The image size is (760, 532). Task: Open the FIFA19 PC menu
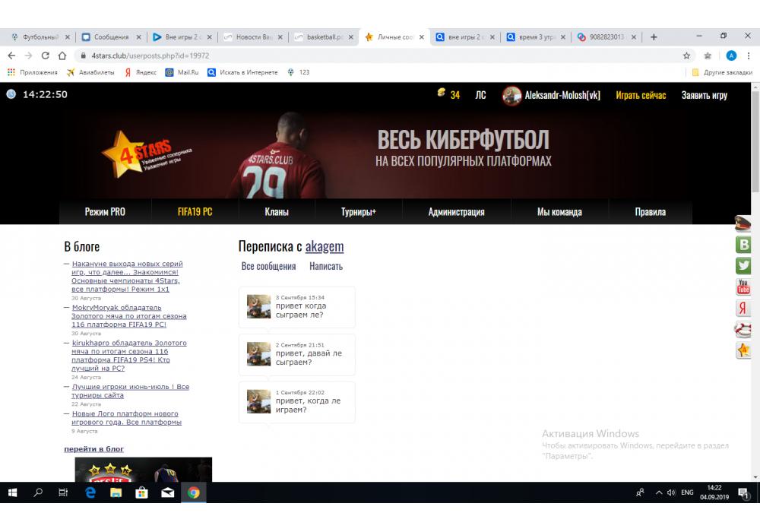click(x=195, y=212)
